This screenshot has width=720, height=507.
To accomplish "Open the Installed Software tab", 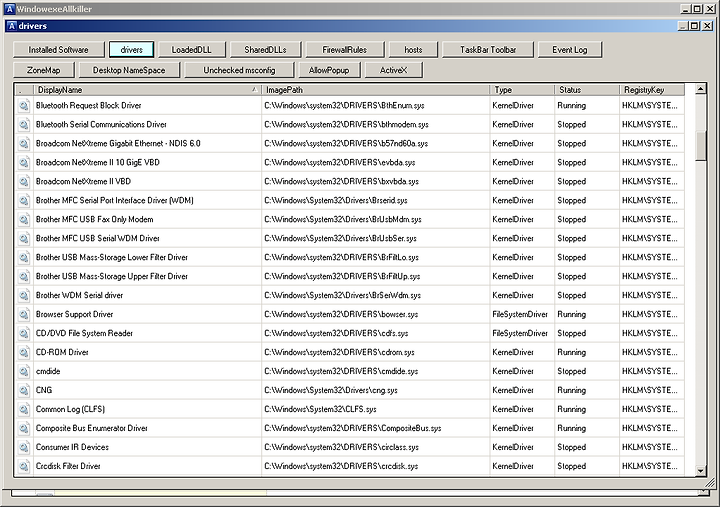I will pos(58,50).
